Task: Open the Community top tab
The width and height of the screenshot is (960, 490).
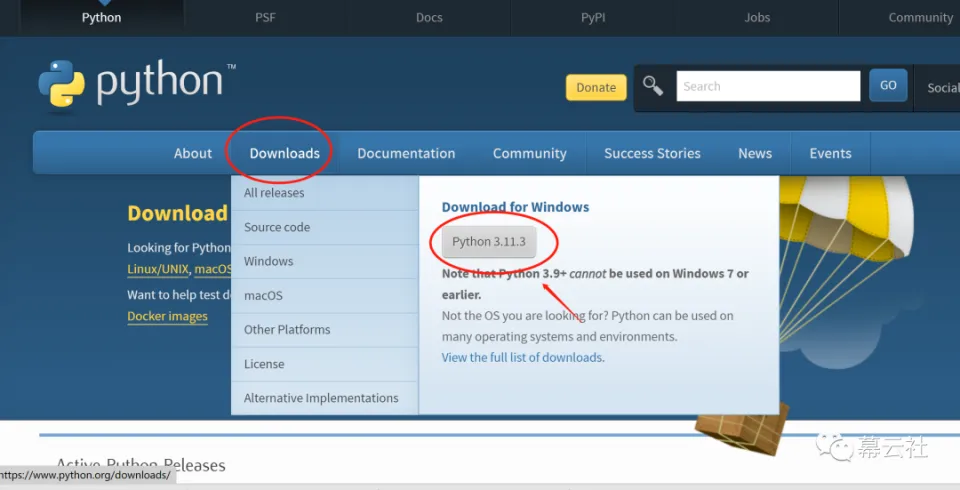Action: (x=920, y=18)
